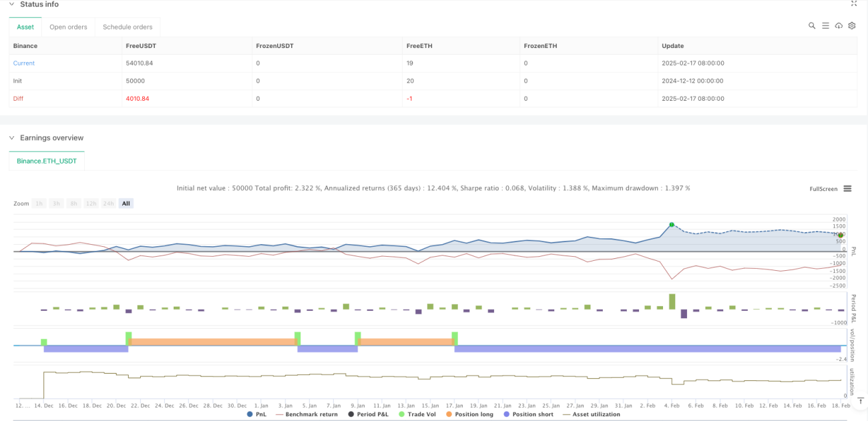Click the search magnifier icon in Status info
Viewport: 868px width, 421px height.
tap(812, 26)
